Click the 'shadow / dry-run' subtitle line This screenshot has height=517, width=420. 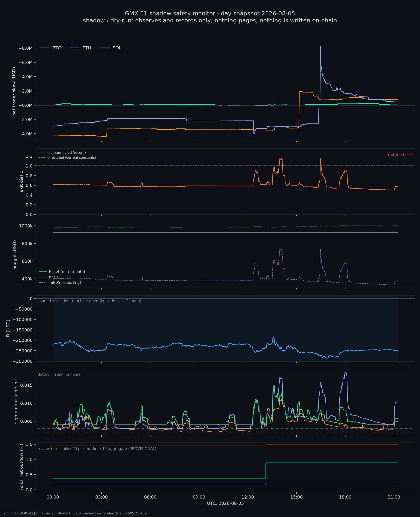pos(210,20)
